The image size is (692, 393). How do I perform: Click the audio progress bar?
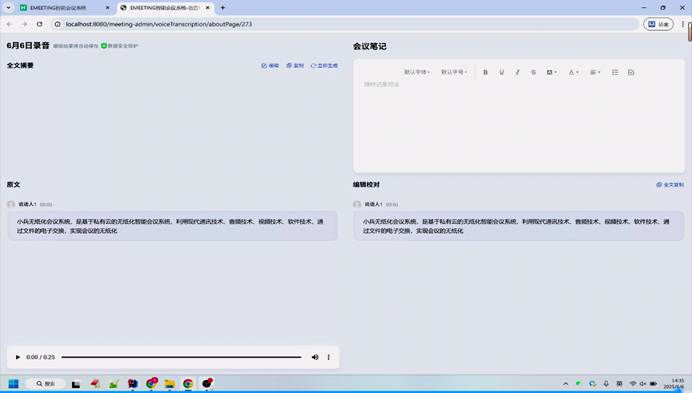click(181, 357)
